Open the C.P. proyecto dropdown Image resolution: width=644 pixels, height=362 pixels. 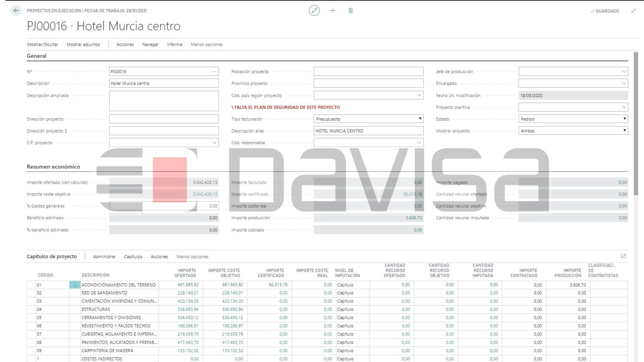[214, 143]
